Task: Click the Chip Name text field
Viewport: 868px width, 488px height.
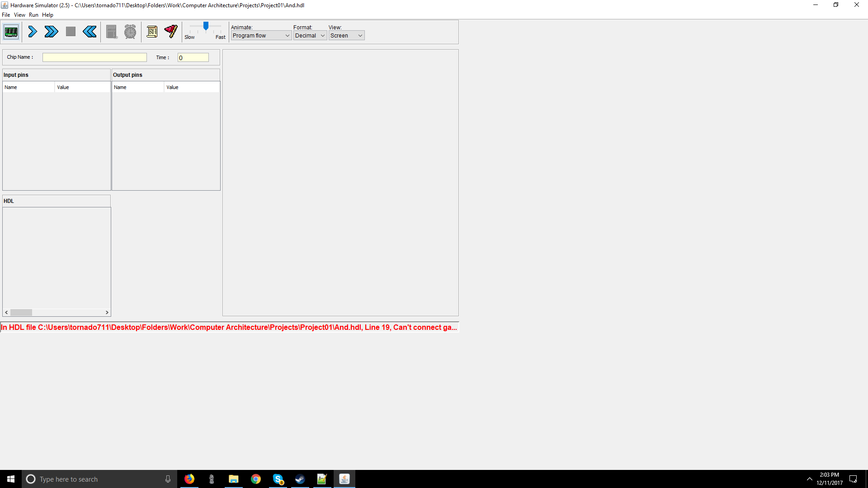Action: pyautogui.click(x=94, y=57)
